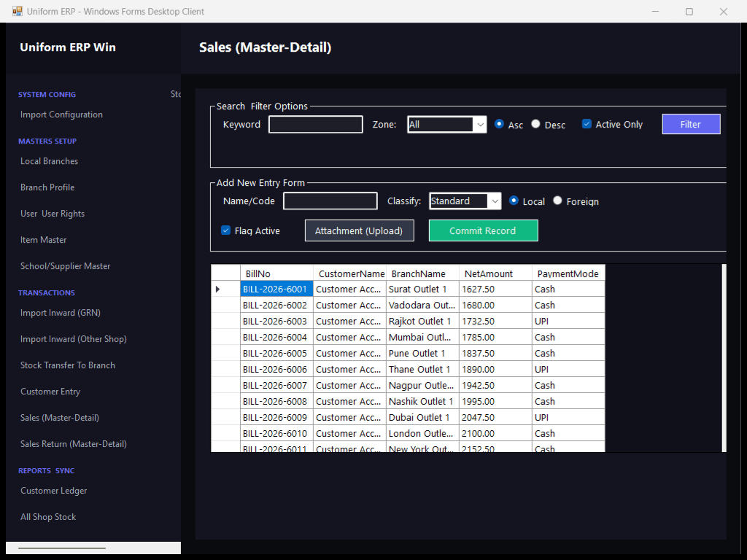Open Stock Transfer To Branch menu item
The image size is (747, 560).
tap(68, 365)
